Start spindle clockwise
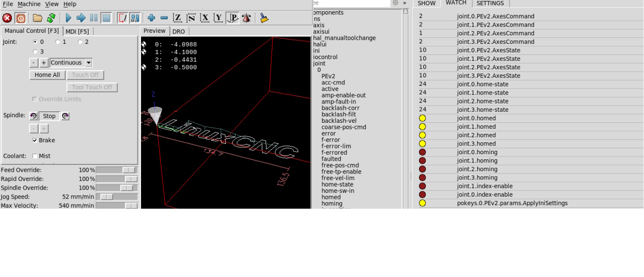644x277 pixels. point(65,116)
